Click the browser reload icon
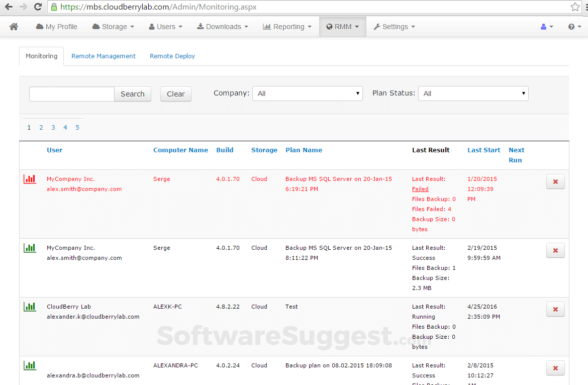 (38, 7)
